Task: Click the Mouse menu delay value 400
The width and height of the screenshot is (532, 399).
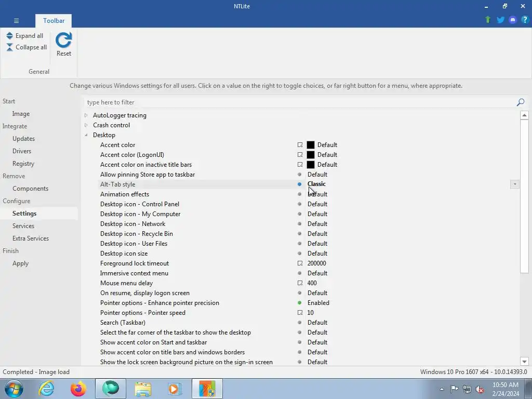Action: 312,283
